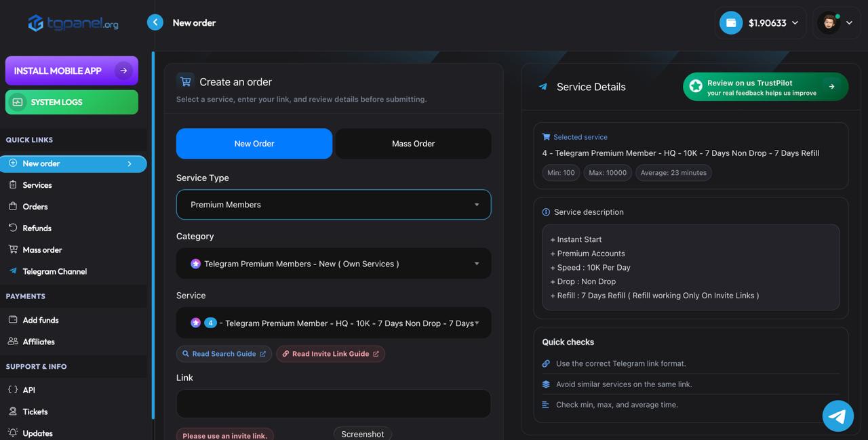Click the Refunds circular arrow icon
The image size is (868, 440).
click(x=13, y=228)
